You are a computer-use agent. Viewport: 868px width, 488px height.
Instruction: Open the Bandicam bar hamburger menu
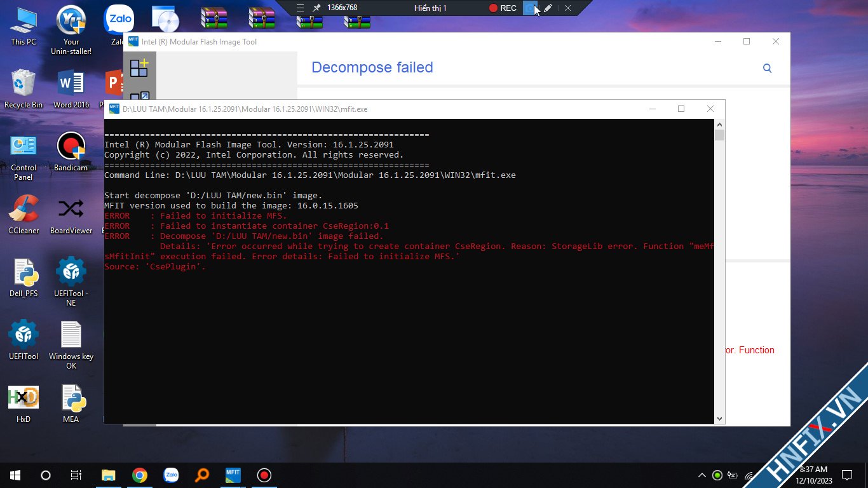coord(300,8)
